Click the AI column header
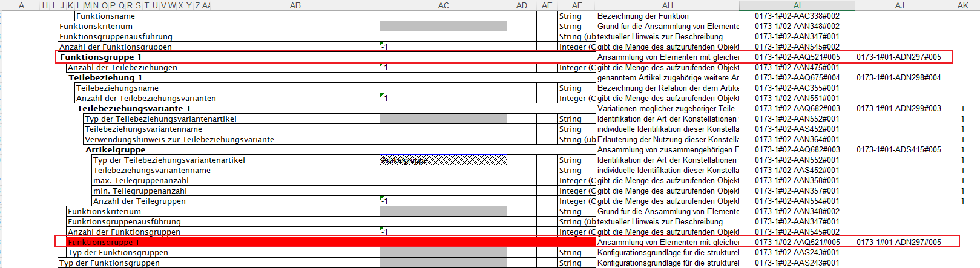The width and height of the screenshot is (980, 268). pos(797,5)
